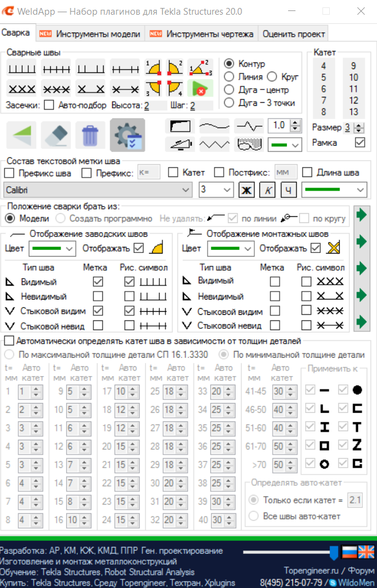Click the green flag cancel icon
377x588 pixels.
[x=200, y=88]
